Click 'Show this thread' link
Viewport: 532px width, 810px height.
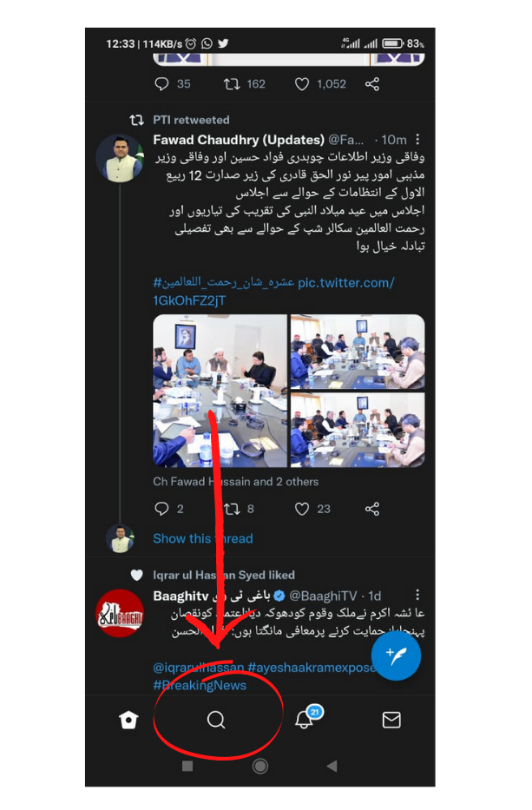203,538
